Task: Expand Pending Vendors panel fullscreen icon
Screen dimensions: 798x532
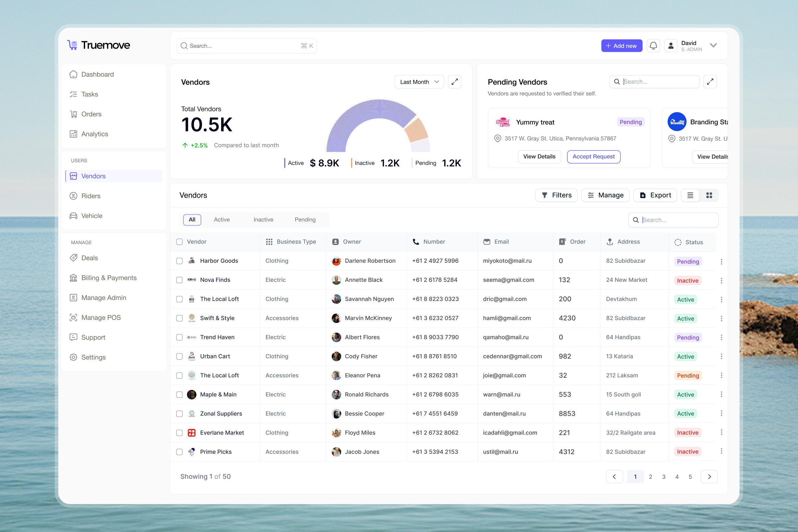Action: coord(710,82)
